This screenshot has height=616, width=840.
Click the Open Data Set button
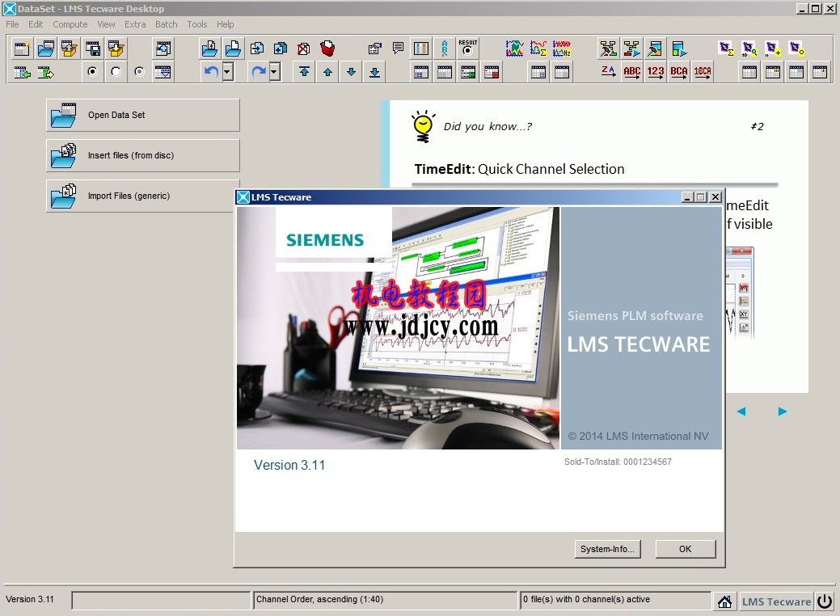143,115
